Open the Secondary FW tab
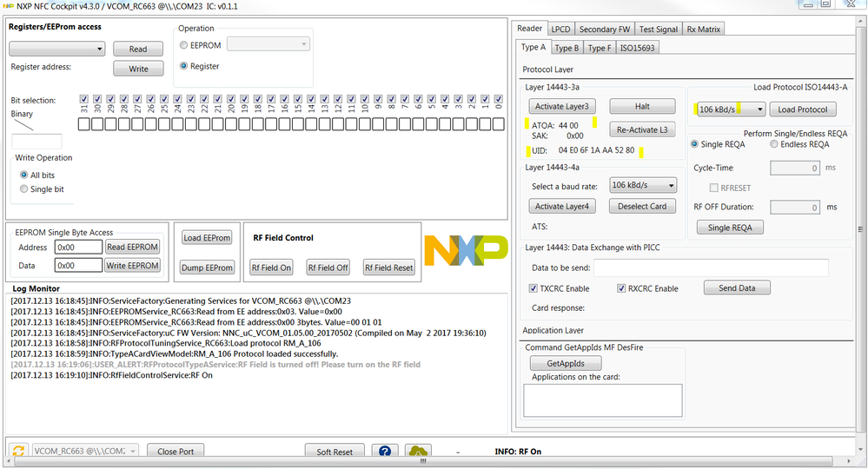This screenshot has height=469, width=868. point(605,30)
